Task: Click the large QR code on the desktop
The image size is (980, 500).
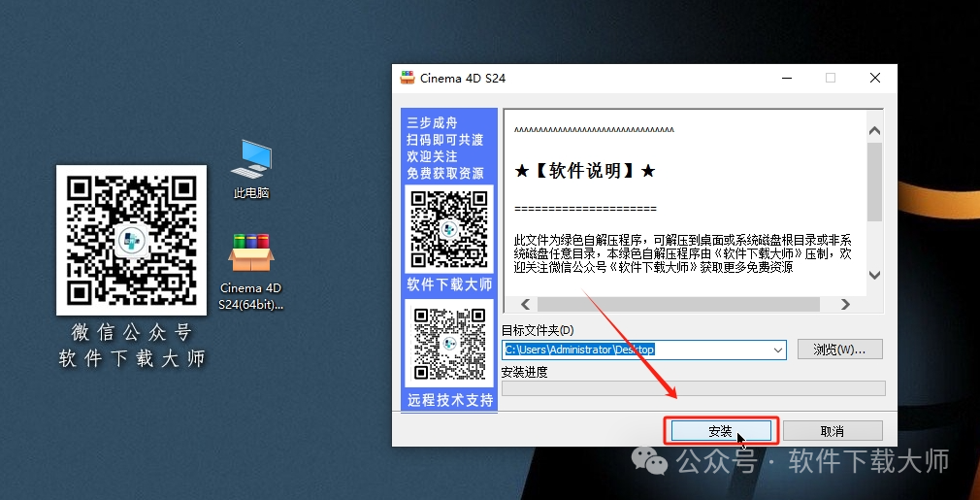Action: click(131, 240)
